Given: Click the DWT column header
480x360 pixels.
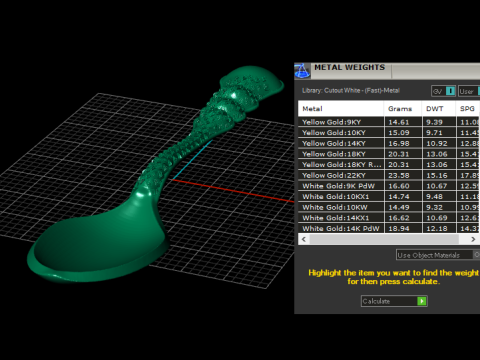Looking at the screenshot, I should coord(439,109).
